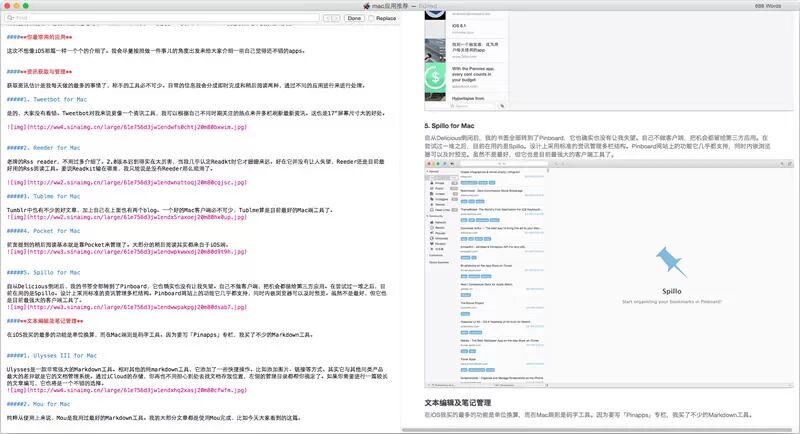This screenshot has width=800, height=434.
Task: Click the document icon in title bar
Action: [x=366, y=6]
